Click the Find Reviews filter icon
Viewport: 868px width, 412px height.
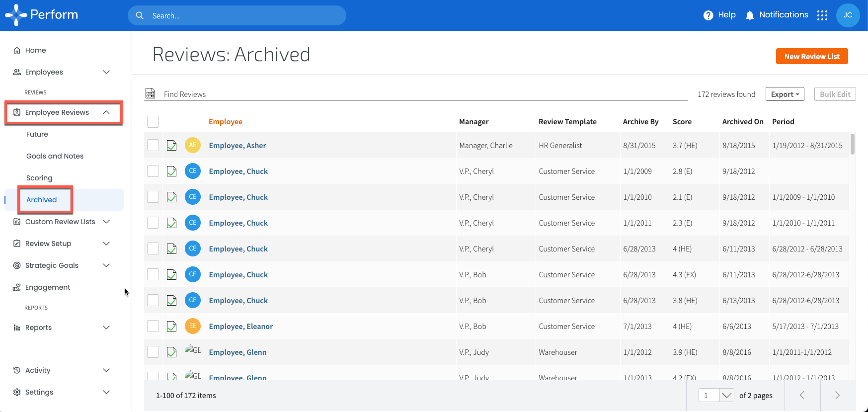(150, 93)
